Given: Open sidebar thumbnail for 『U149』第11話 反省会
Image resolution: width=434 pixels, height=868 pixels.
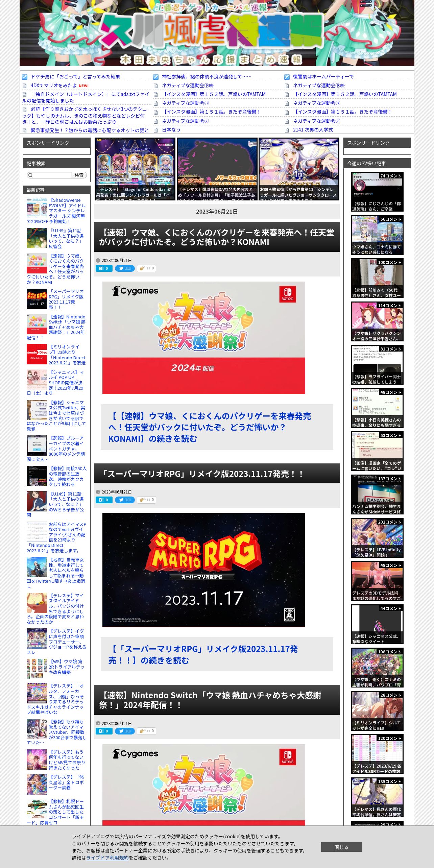Looking at the screenshot, I should click(37, 238).
